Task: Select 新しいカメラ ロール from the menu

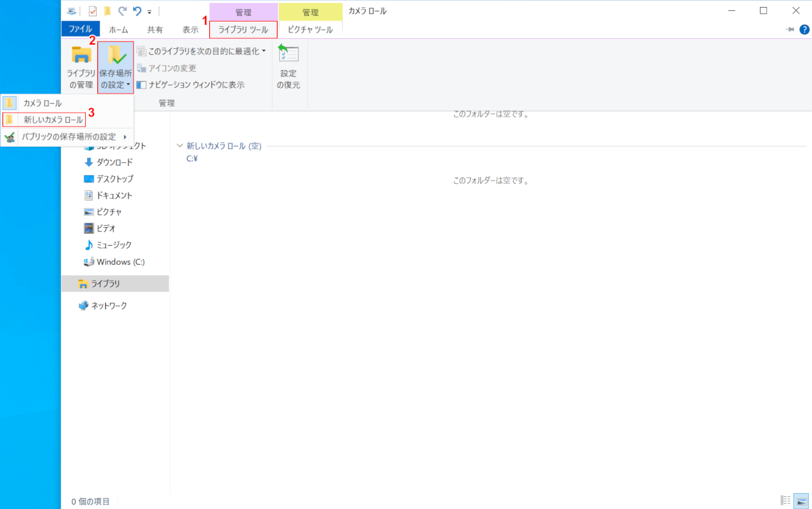Action: pos(52,120)
